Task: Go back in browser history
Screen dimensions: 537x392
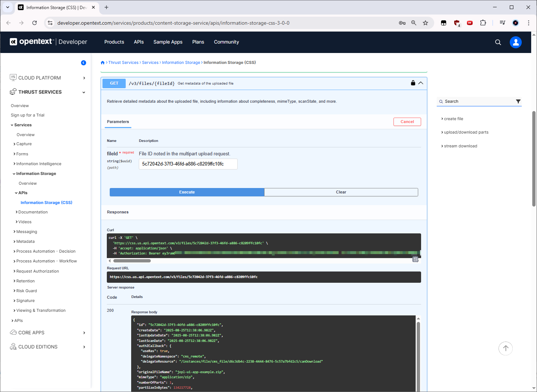Action: (8, 23)
